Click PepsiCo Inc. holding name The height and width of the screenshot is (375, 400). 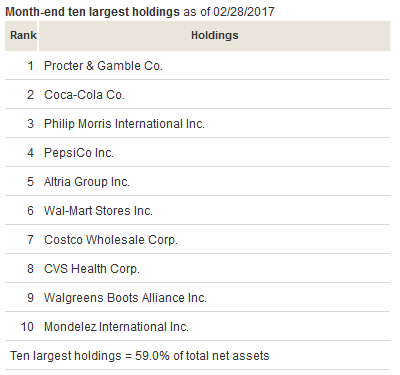(79, 153)
